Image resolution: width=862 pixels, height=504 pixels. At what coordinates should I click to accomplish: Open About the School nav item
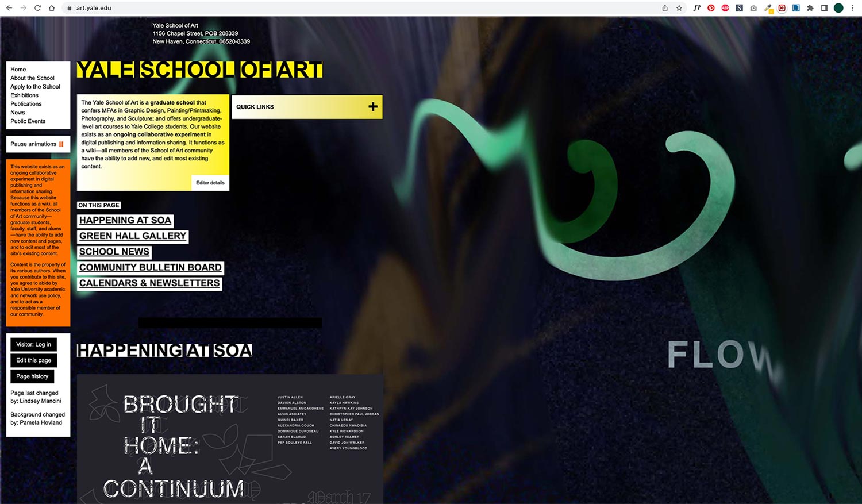pyautogui.click(x=32, y=78)
